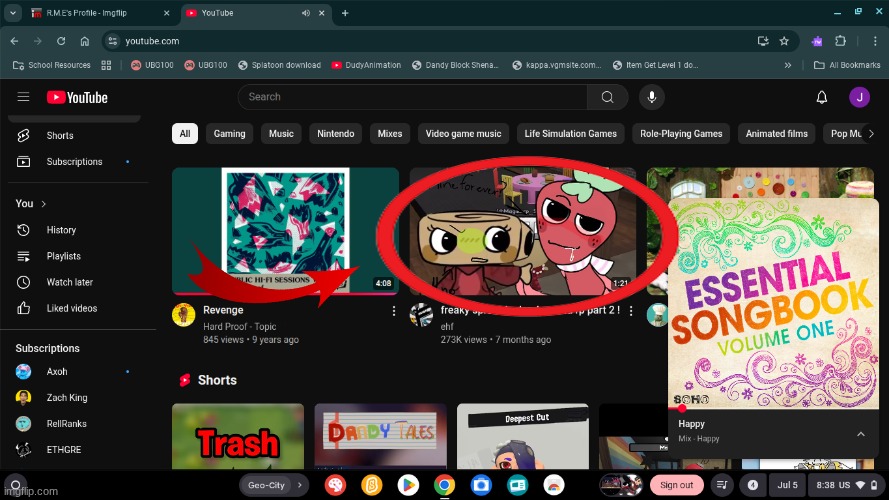The height and width of the screenshot is (500, 889).
Task: Select the Gaming filter chip
Action: click(230, 134)
